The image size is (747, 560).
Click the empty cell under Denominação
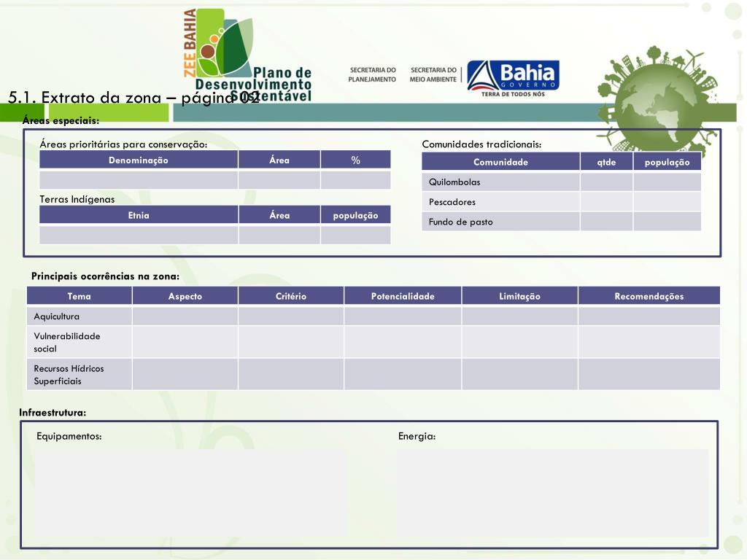coord(138,180)
